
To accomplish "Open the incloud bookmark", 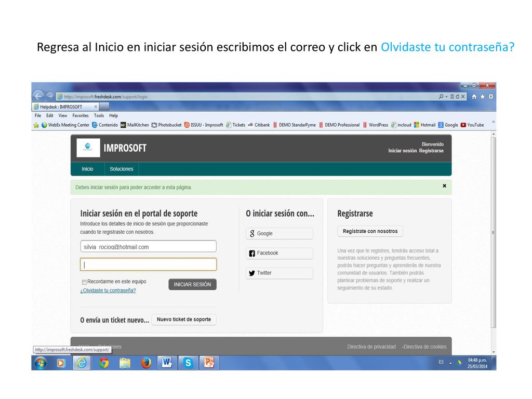I will (401, 125).
